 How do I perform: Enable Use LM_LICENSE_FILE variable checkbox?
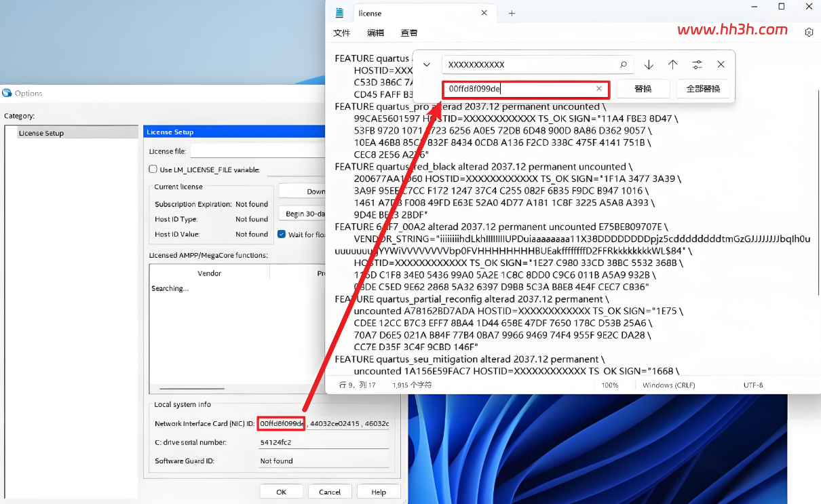[153, 170]
